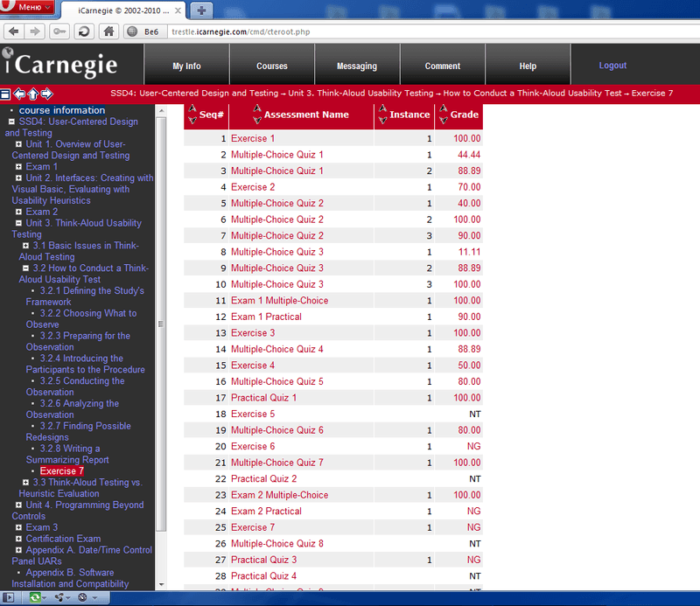The height and width of the screenshot is (606, 700).
Task: Click the iCarnegie logo
Action: point(59,65)
